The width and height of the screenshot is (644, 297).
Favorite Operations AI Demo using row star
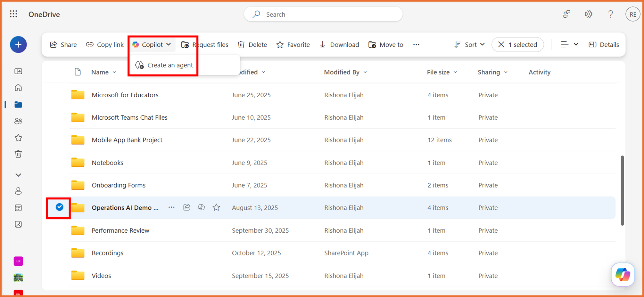[x=216, y=207]
